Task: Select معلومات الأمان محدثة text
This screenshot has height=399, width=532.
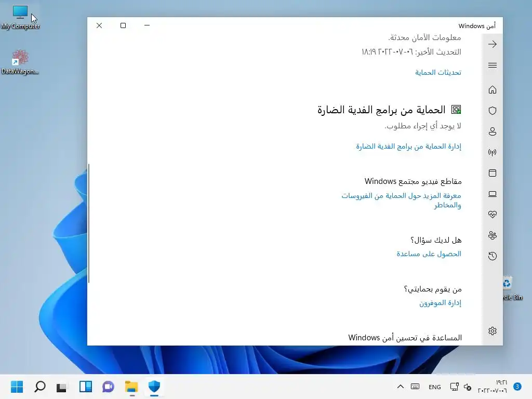Action: [424, 37]
